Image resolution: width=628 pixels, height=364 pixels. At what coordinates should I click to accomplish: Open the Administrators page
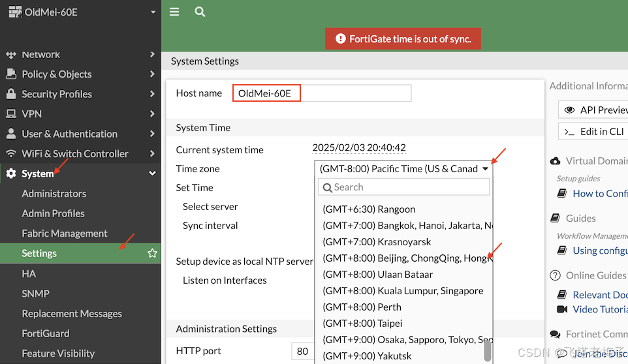pos(54,194)
